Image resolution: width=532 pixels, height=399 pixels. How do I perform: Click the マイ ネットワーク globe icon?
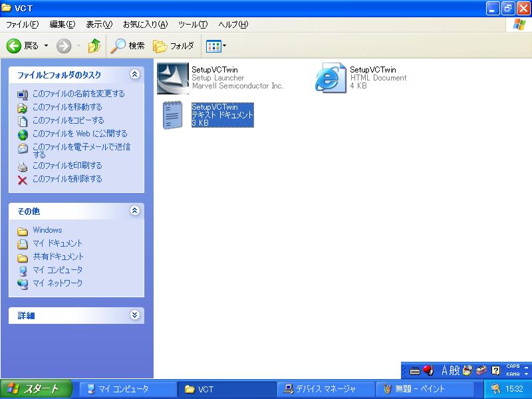(x=23, y=285)
